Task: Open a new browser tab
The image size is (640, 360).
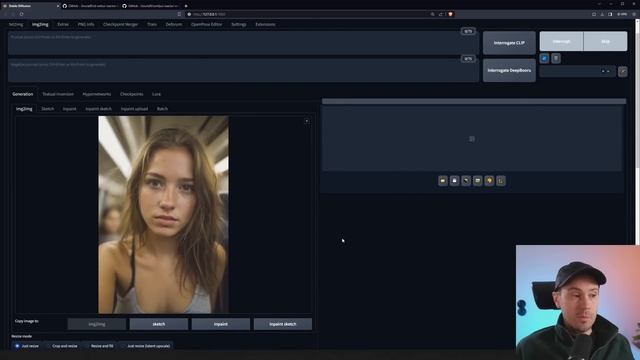Action: coord(186,6)
